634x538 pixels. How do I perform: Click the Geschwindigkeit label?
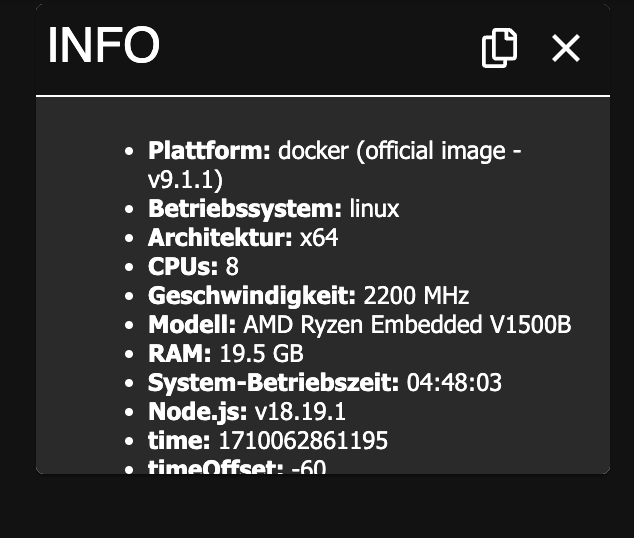252,296
